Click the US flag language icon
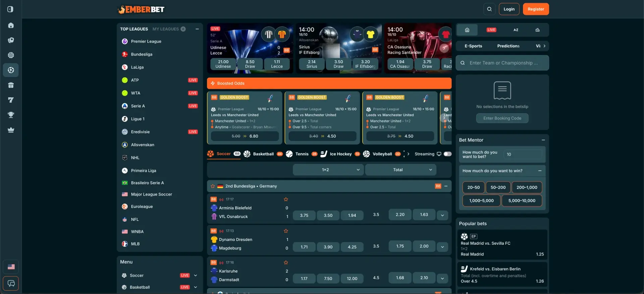This screenshot has height=294, width=644. [11, 267]
